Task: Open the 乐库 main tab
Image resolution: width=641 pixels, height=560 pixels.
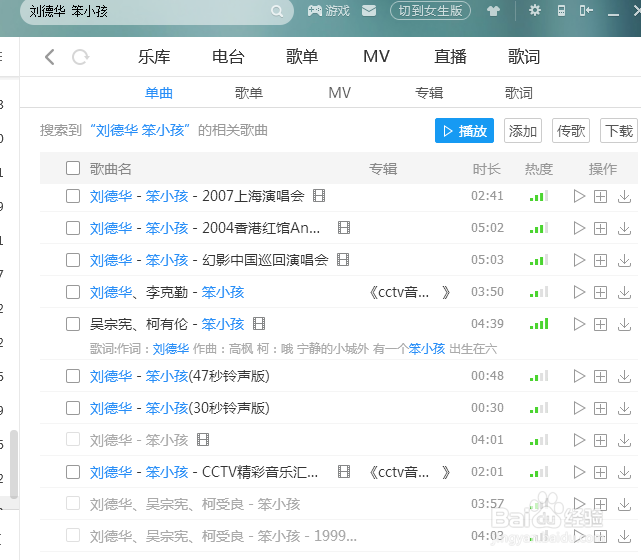Action: pos(154,57)
